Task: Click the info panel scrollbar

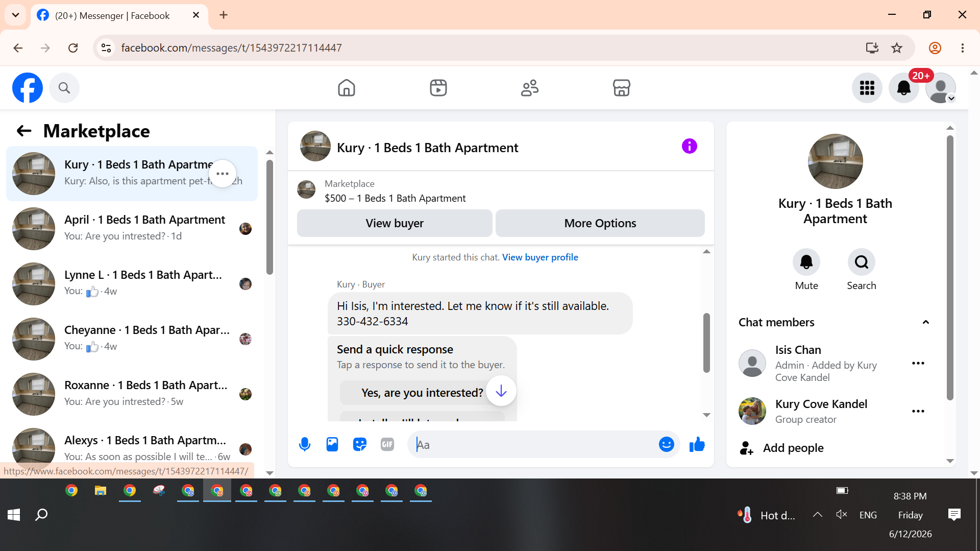Action: click(x=950, y=268)
